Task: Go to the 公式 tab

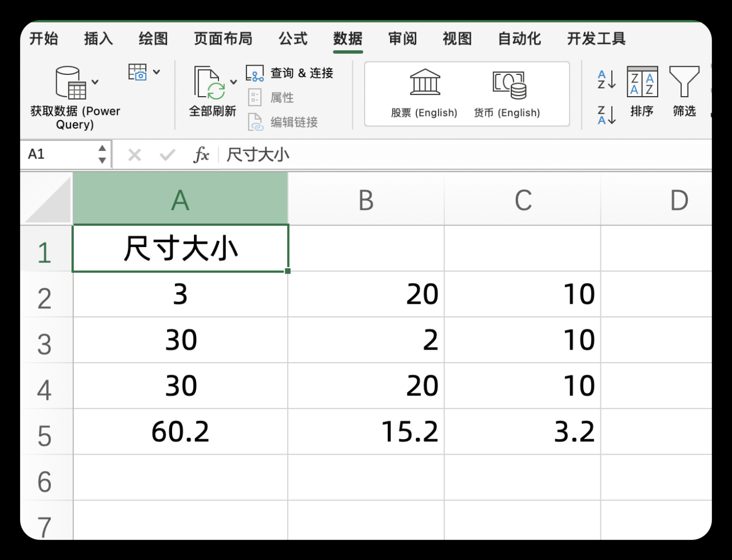Action: [293, 38]
